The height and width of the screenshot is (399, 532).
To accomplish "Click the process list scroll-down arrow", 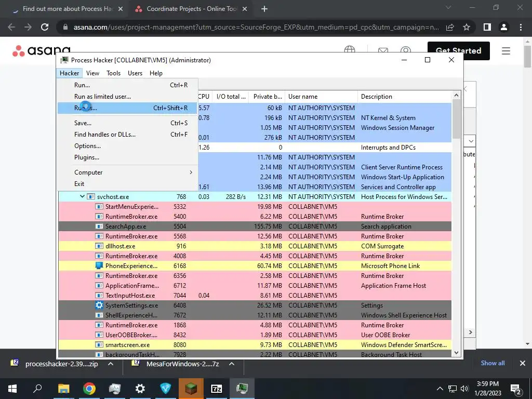I will 456,353.
